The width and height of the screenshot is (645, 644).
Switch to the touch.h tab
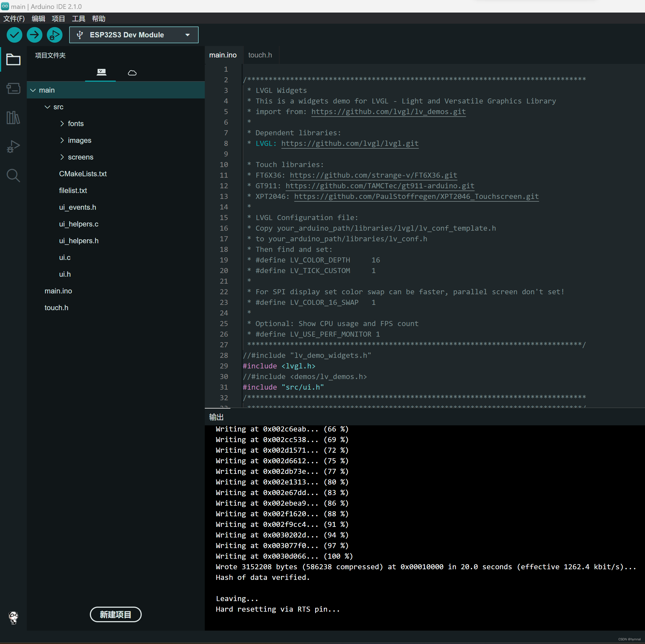[x=260, y=55]
